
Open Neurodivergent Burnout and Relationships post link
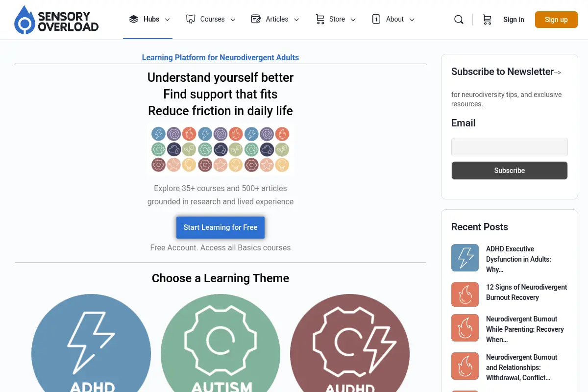click(x=521, y=367)
